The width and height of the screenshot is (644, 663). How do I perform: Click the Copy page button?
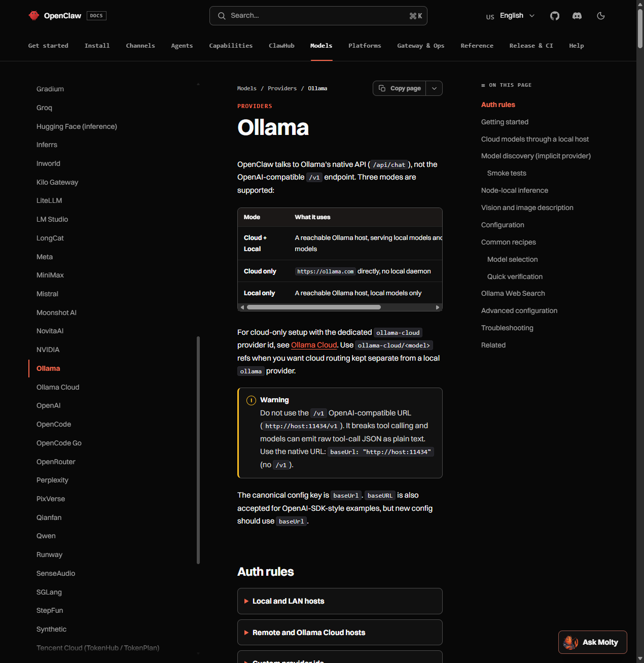tap(400, 88)
